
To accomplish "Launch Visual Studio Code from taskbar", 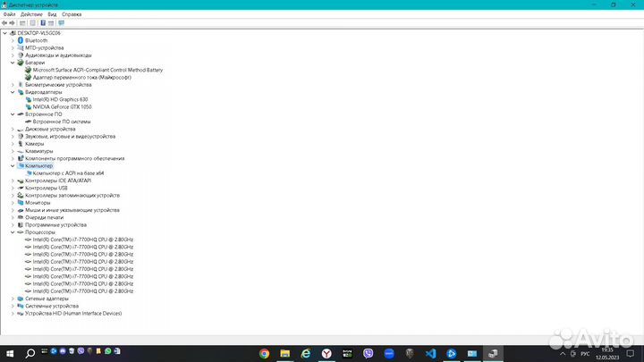I will click(x=430, y=353).
